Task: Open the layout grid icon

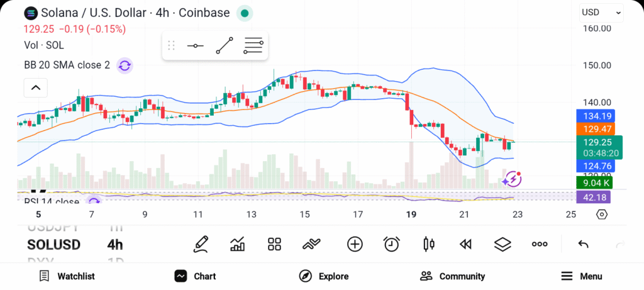Action: (274, 244)
